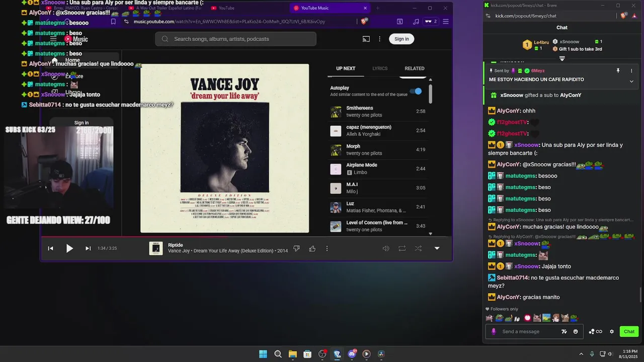Click the Brave Shields icon in Kick popout

click(x=623, y=16)
